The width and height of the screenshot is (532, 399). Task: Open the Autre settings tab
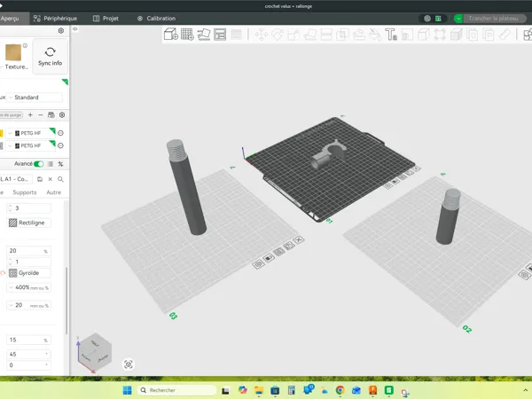coord(53,192)
